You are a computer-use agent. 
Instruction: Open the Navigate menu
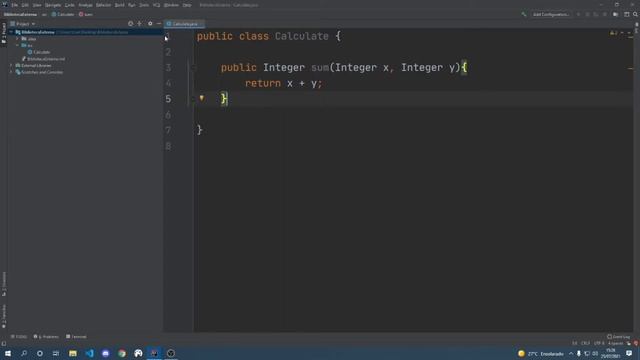point(53,5)
